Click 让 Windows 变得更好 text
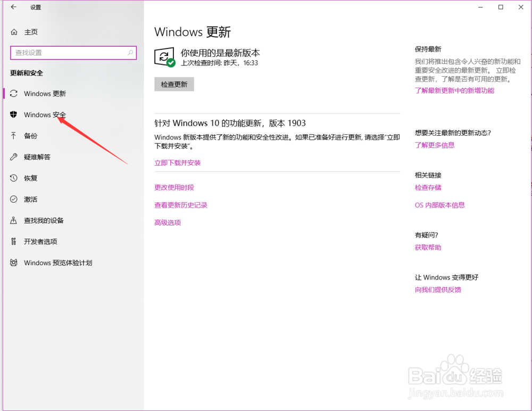The width and height of the screenshot is (532, 411). (446, 277)
